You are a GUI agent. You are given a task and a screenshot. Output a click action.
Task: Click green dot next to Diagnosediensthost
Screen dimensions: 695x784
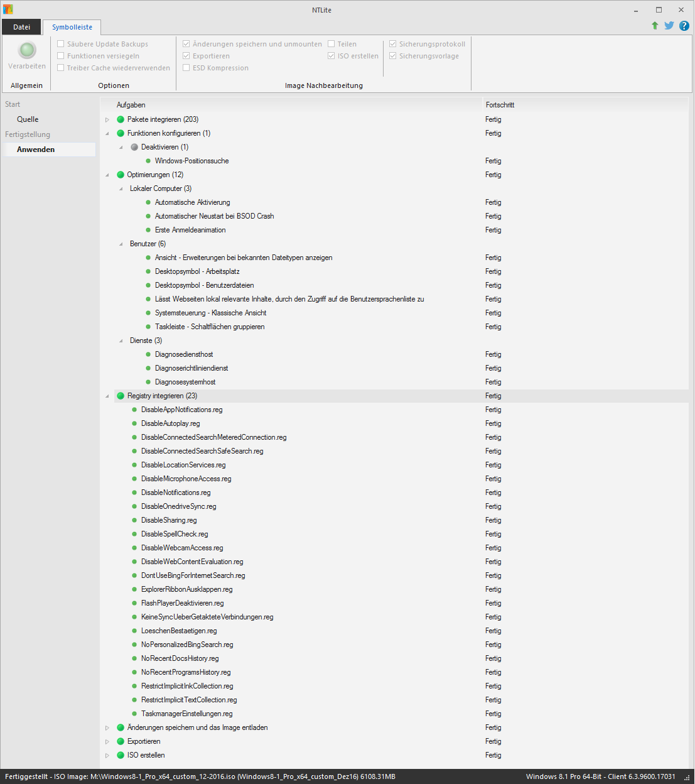[x=148, y=354]
